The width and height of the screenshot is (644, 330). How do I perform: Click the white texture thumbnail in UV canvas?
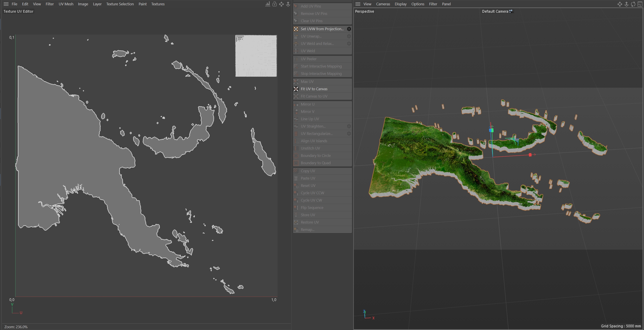256,56
